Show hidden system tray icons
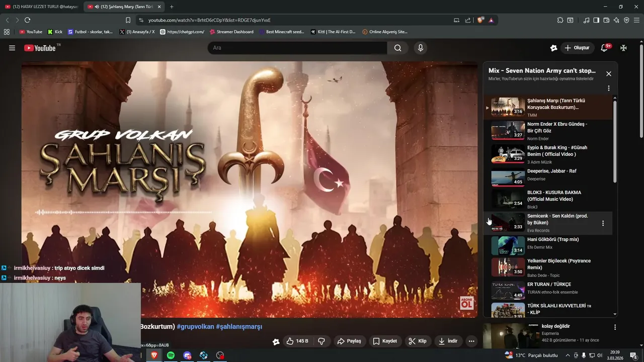Screen dimensions: 644x362 pos(568,355)
